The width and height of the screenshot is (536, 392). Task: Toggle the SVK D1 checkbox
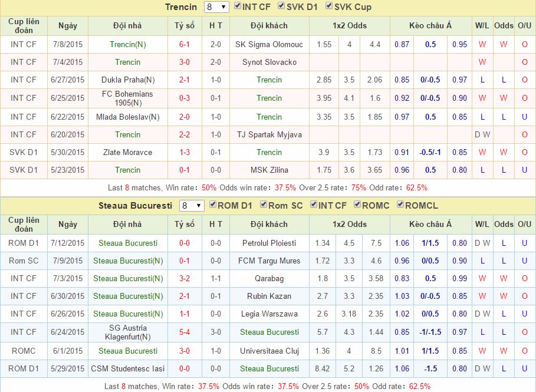pos(281,5)
